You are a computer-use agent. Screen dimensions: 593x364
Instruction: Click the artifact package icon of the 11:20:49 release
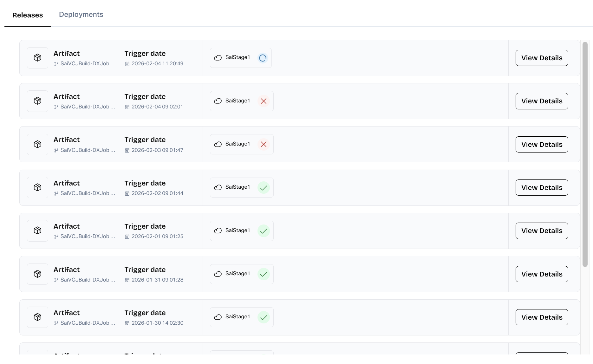pyautogui.click(x=37, y=58)
